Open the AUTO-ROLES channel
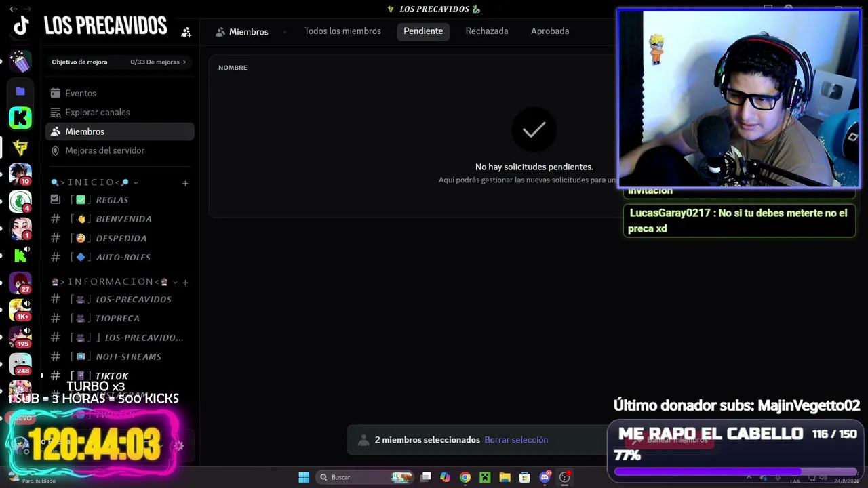 pos(119,257)
